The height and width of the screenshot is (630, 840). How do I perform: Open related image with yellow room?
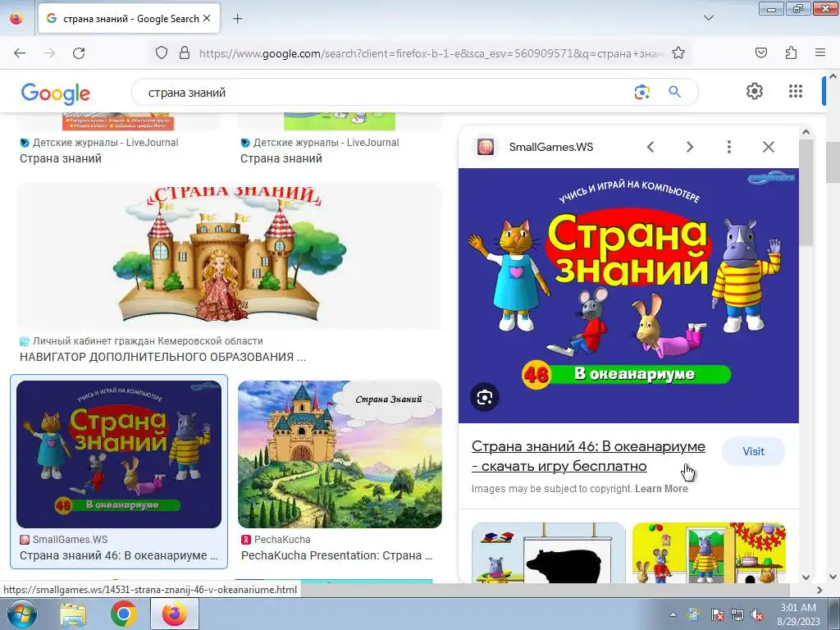709,553
